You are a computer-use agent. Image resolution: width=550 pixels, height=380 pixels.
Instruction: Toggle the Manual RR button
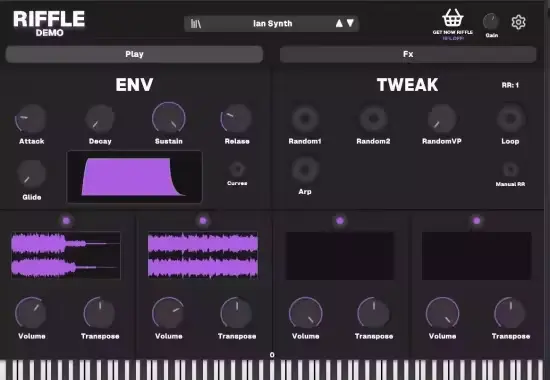point(510,170)
